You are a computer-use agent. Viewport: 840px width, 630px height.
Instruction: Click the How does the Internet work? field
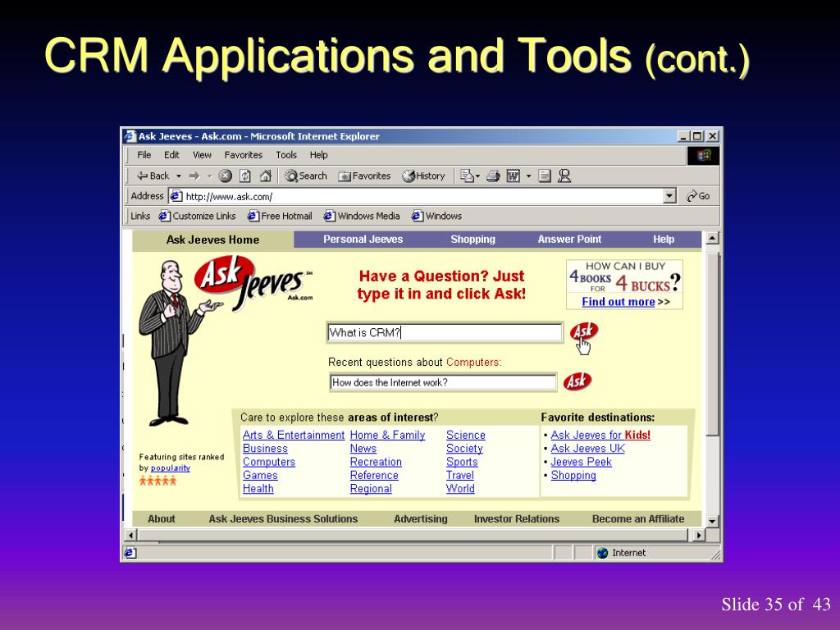(x=443, y=382)
